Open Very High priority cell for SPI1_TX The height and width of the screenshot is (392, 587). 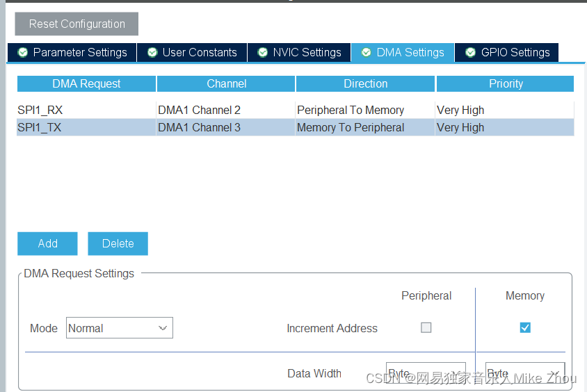[x=504, y=127]
